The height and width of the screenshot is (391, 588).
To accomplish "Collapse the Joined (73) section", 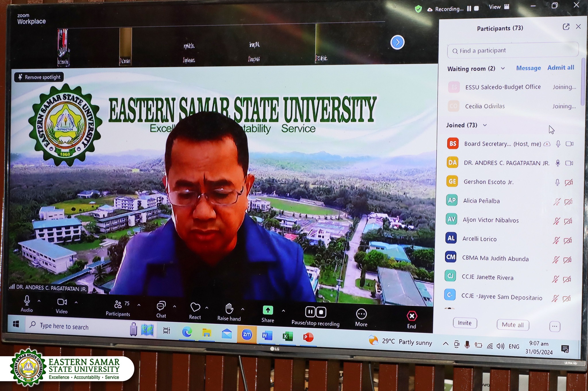I will [x=485, y=125].
